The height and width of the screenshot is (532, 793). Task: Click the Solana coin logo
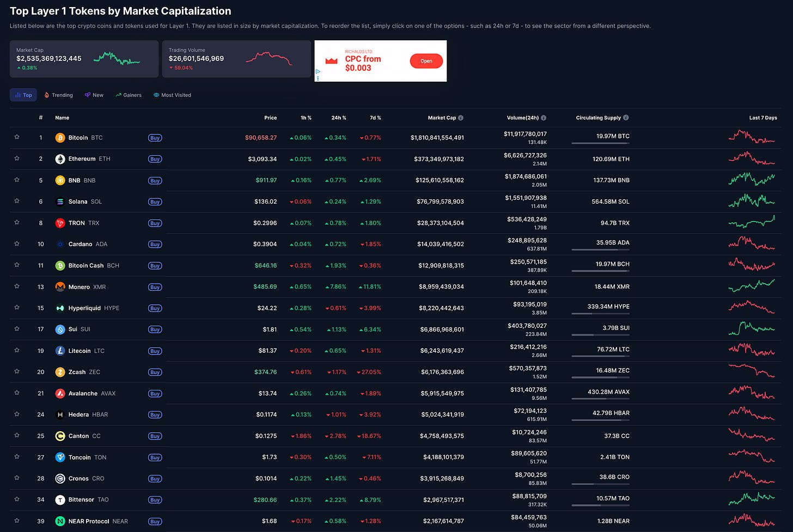click(x=60, y=201)
